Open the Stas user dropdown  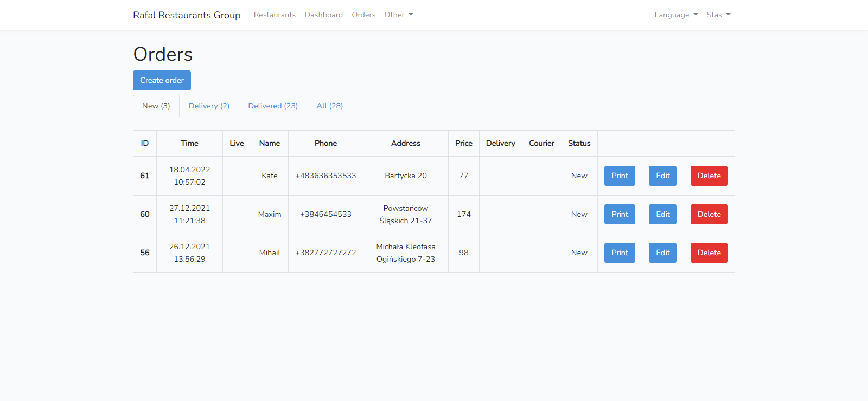pyautogui.click(x=718, y=15)
